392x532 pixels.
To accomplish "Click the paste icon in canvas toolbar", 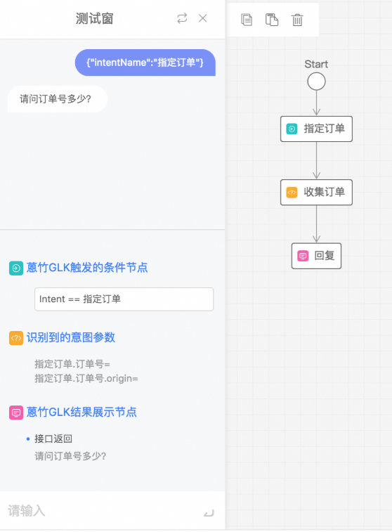I will point(272,20).
